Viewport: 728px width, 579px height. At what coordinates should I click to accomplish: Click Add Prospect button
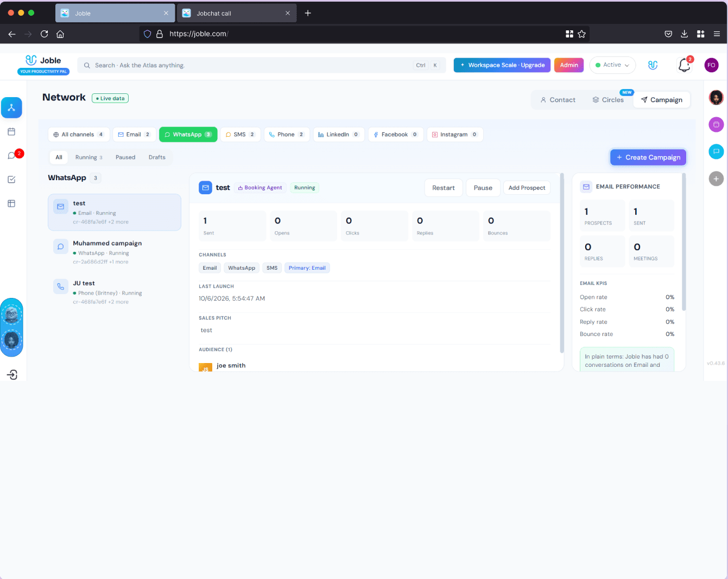point(527,188)
